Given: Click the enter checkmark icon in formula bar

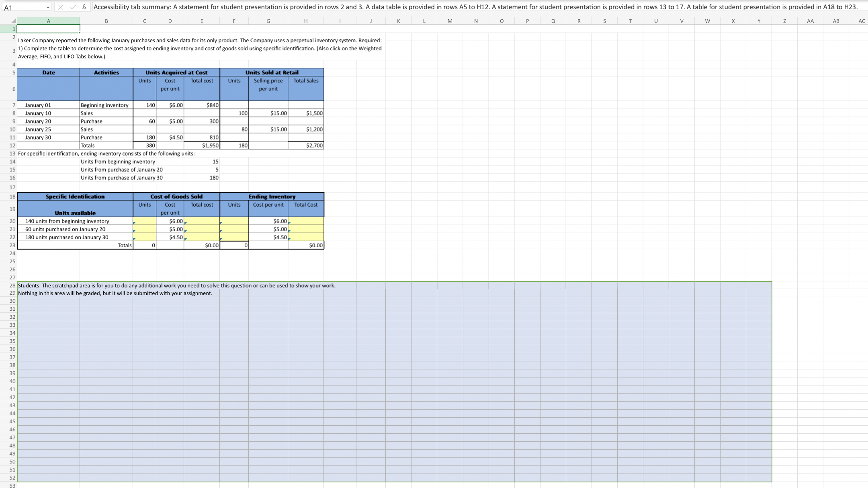Looking at the screenshot, I should click(x=72, y=7).
